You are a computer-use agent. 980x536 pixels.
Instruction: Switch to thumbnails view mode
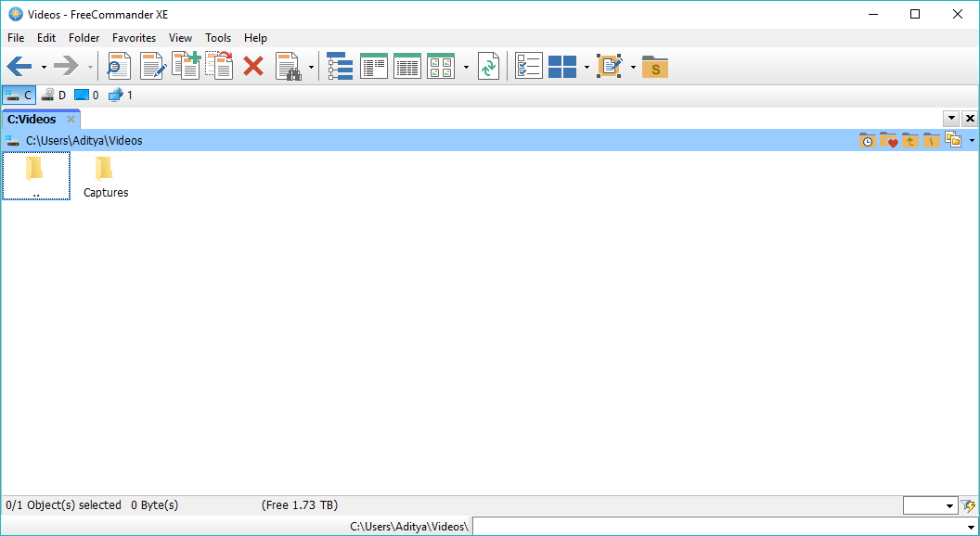(441, 67)
